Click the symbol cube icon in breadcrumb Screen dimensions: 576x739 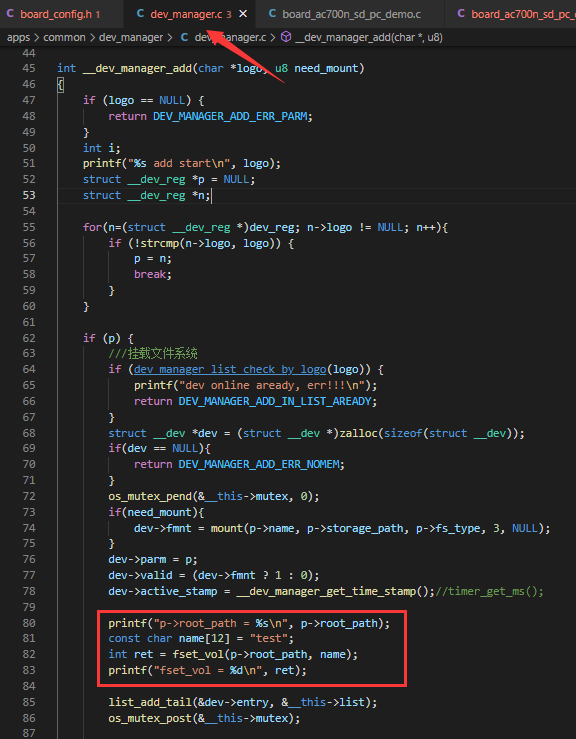tap(286, 37)
